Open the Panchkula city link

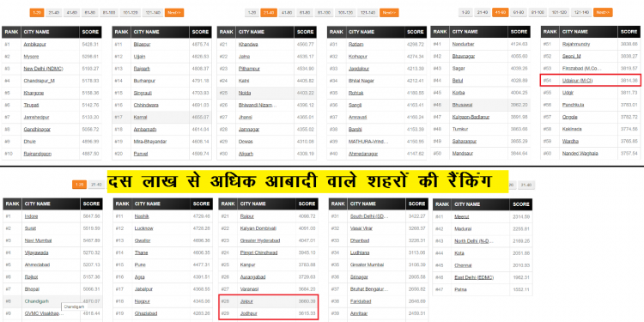pos(573,105)
